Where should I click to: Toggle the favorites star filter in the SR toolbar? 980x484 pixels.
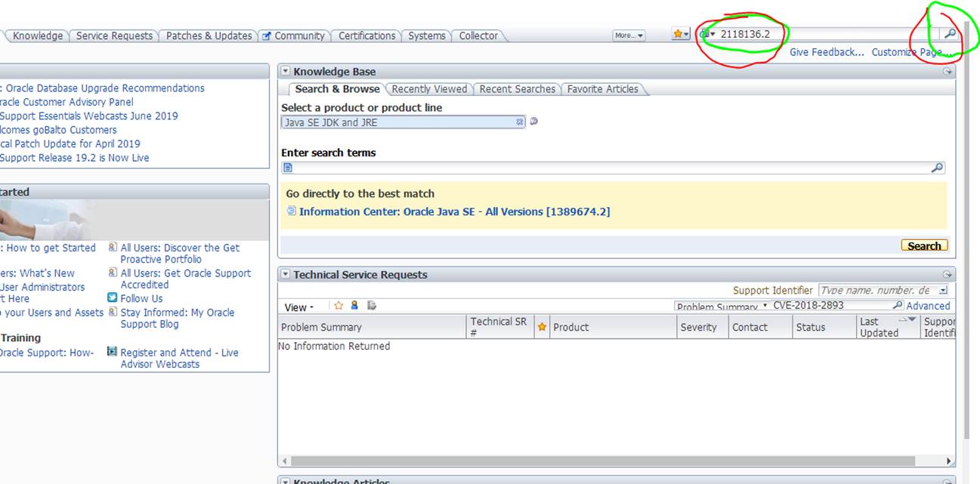[x=339, y=306]
